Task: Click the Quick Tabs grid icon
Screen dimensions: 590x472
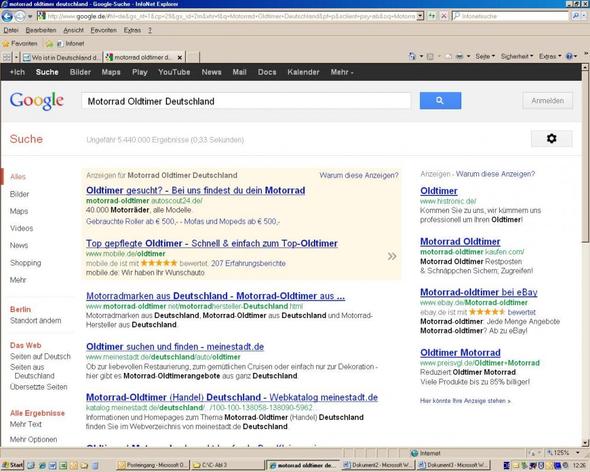Action: click(7, 57)
